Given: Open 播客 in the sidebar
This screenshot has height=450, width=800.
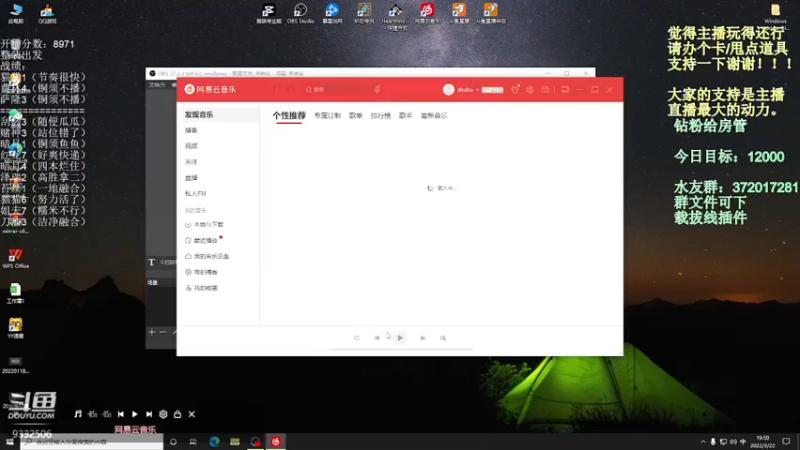Looking at the screenshot, I should click(191, 130).
